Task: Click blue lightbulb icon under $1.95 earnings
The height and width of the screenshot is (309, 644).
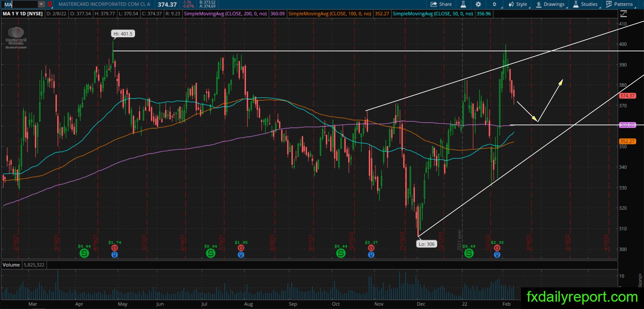Action: (241, 255)
